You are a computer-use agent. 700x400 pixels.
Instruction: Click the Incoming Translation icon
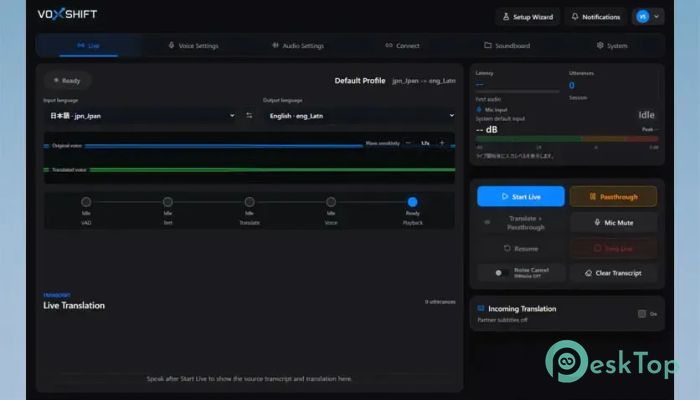481,308
